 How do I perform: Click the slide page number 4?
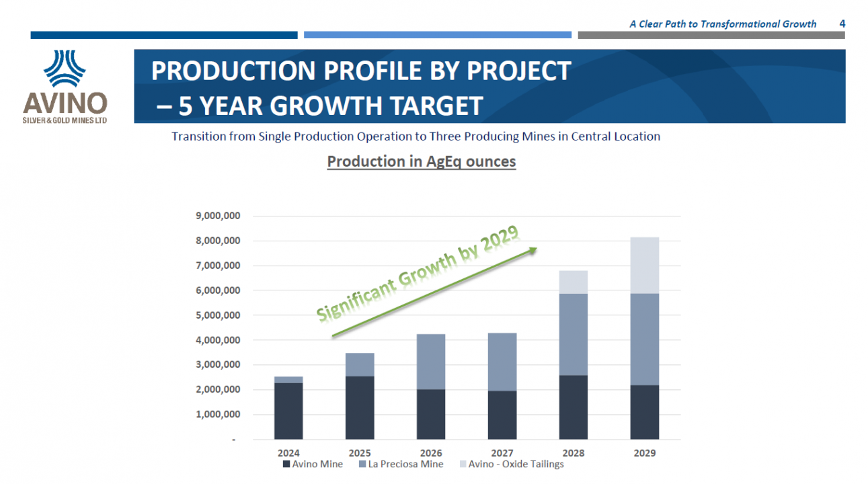point(842,24)
